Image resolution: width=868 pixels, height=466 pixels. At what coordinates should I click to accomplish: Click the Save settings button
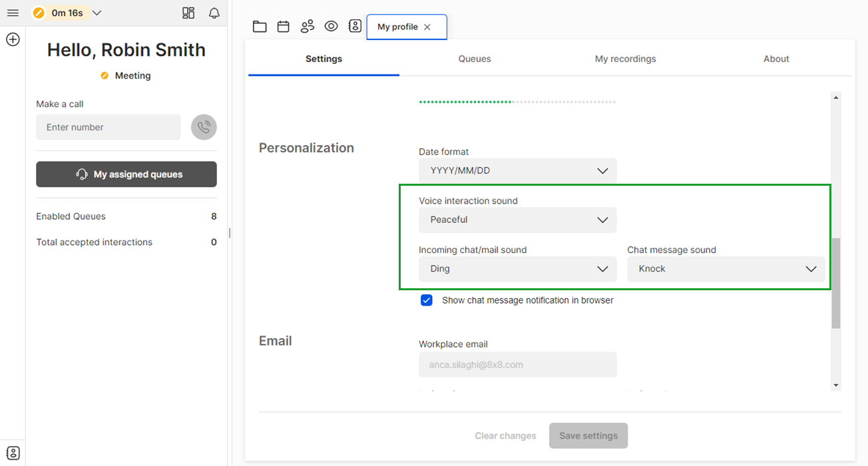pos(588,436)
